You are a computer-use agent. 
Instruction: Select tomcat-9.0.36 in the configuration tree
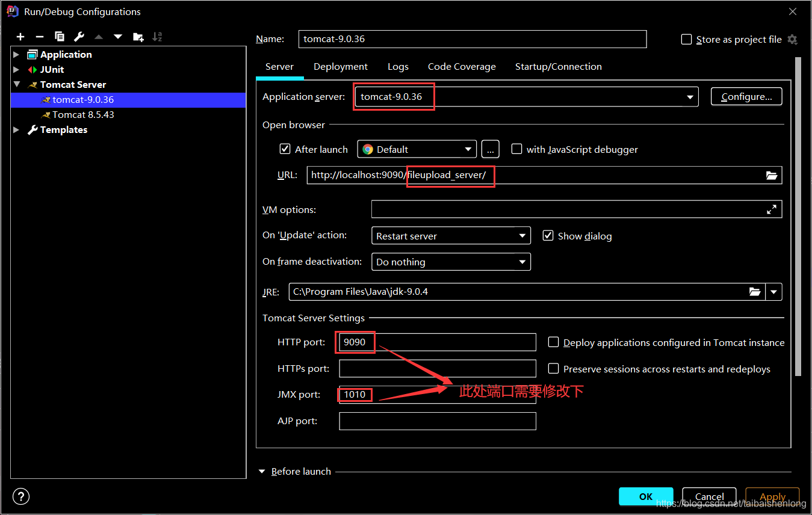128,100
